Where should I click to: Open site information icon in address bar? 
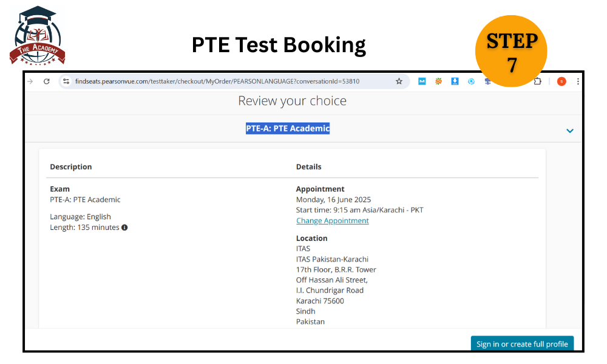pos(66,81)
